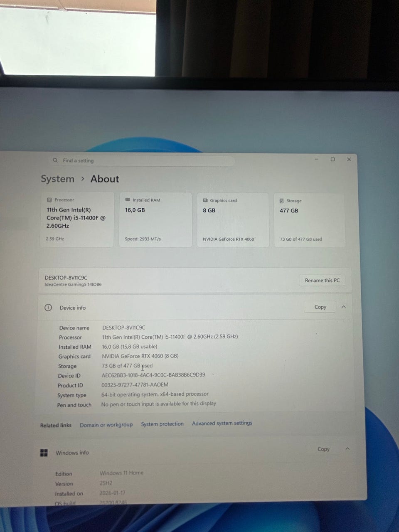
Task: Go back to System in breadcrumb
Action: pyautogui.click(x=57, y=179)
